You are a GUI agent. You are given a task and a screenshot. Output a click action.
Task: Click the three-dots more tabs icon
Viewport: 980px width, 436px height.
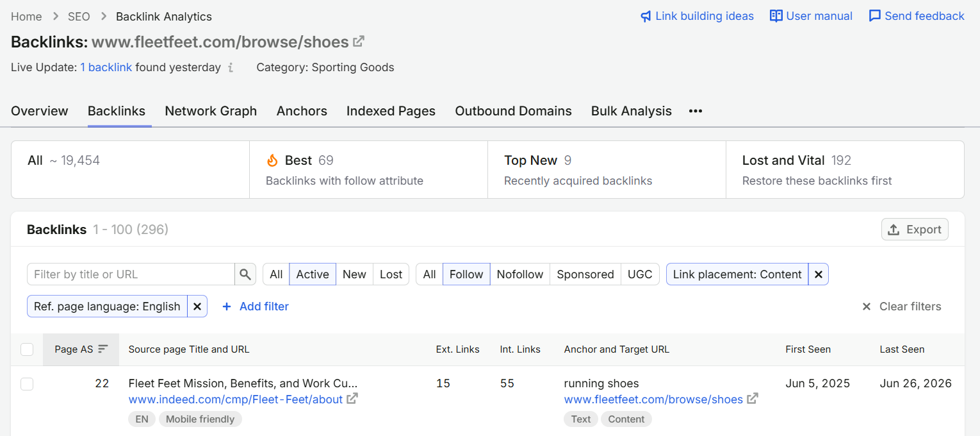696,111
